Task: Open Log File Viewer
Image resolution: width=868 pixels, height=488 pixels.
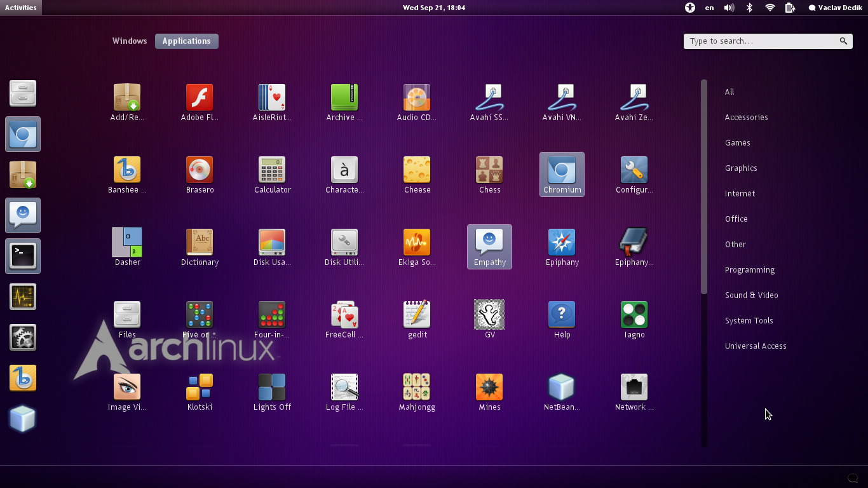Action: pos(344,392)
